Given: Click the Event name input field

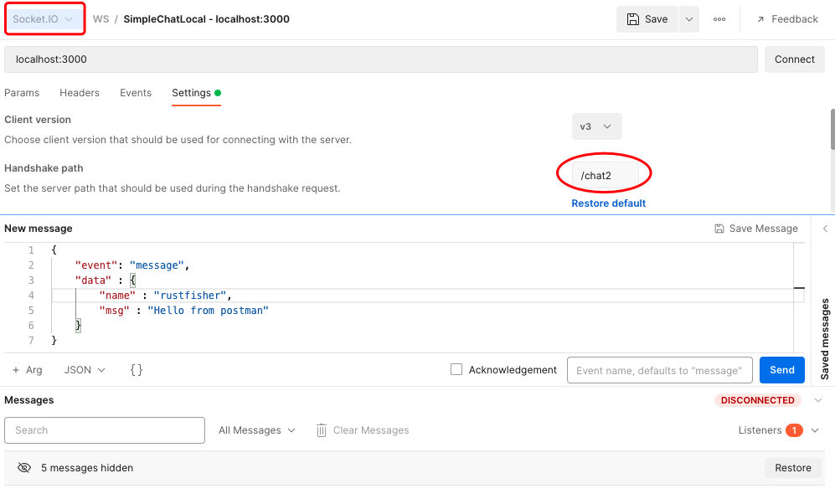Looking at the screenshot, I should pos(658,370).
